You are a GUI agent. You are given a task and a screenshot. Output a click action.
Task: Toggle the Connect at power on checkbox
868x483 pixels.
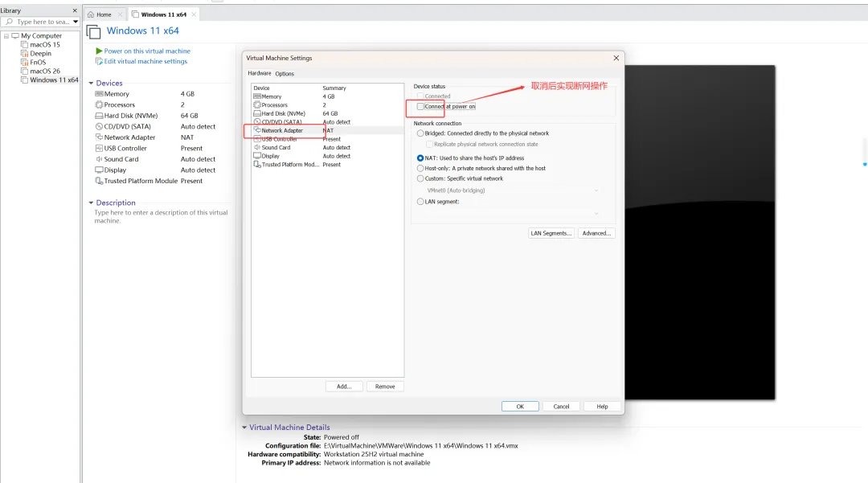click(420, 106)
